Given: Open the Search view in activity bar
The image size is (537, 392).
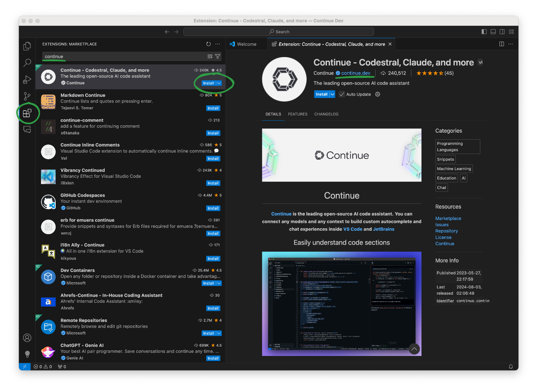Looking at the screenshot, I should click(x=27, y=63).
